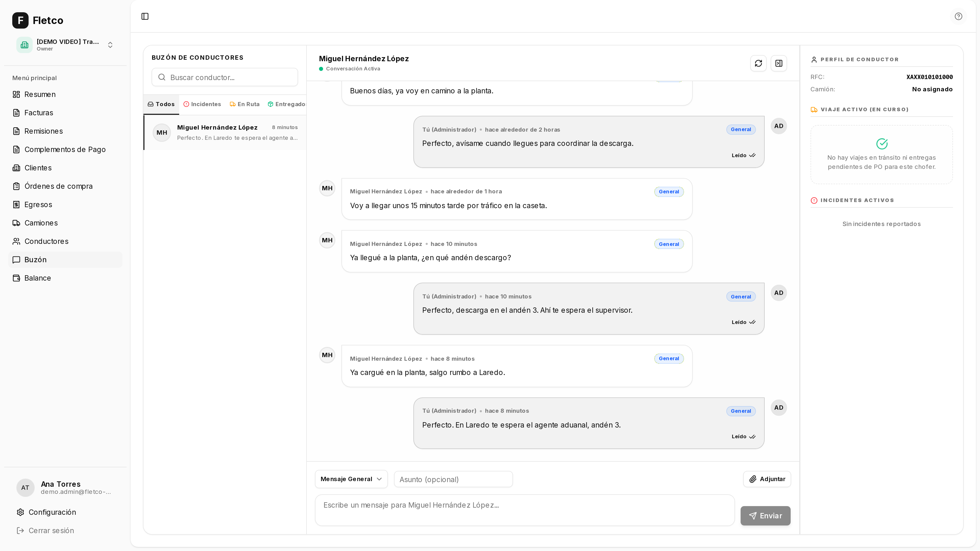Switch to the Incidentes tab
The width and height of the screenshot is (980, 551).
tap(202, 104)
